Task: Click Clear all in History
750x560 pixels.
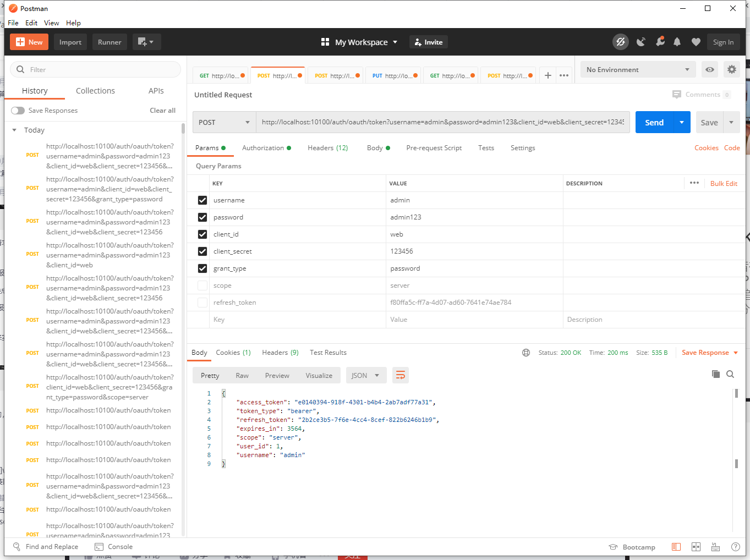Action: (162, 110)
